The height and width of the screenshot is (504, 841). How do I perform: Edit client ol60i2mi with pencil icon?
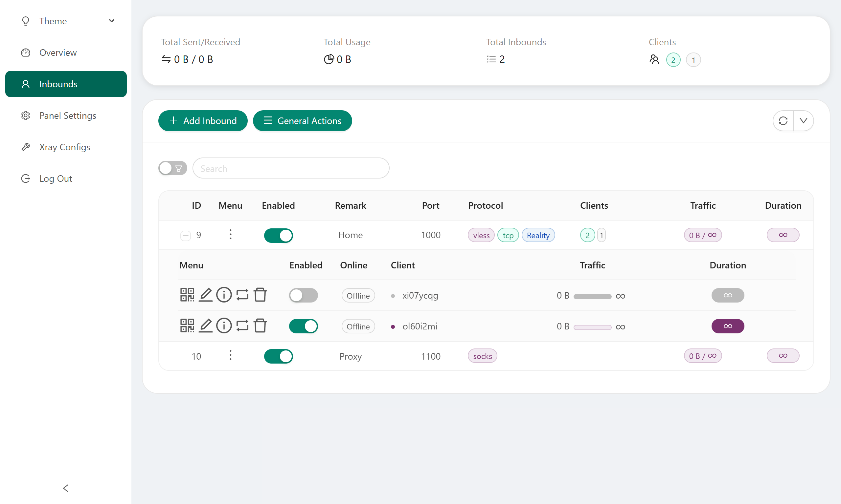click(x=205, y=326)
